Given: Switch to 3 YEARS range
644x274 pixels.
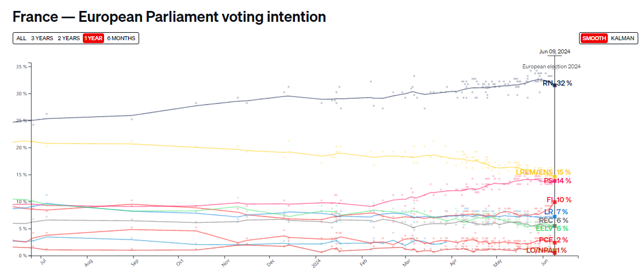Looking at the screenshot, I should [x=42, y=38].
